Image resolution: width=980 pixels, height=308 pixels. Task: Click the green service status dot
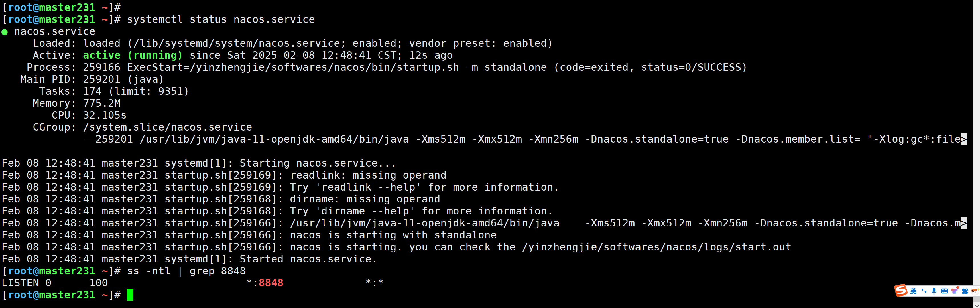click(5, 32)
